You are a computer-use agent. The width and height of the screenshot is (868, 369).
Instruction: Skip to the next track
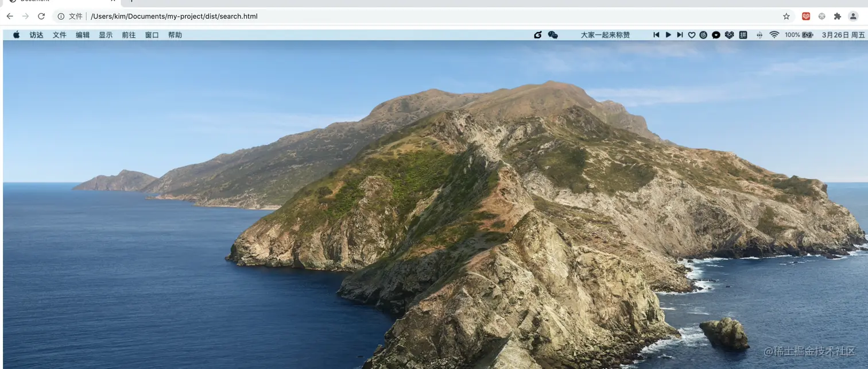coord(680,35)
